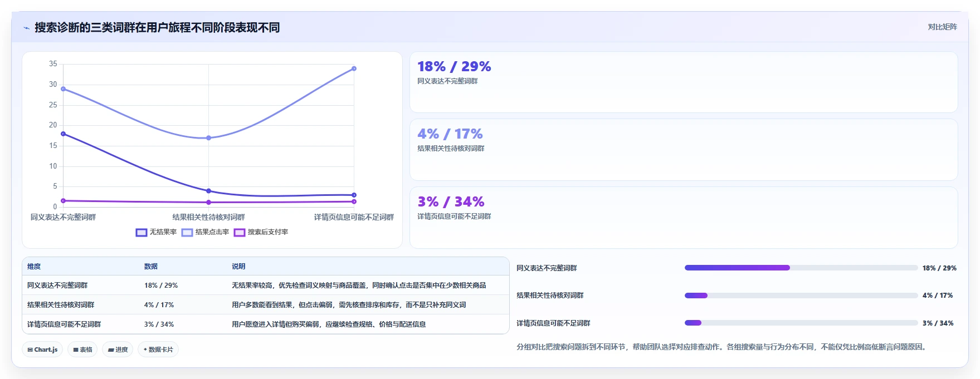The image size is (980, 379).
Task: Click 搜索后支付率 point above 同义表达不完整词群
Action: pyautogui.click(x=63, y=200)
